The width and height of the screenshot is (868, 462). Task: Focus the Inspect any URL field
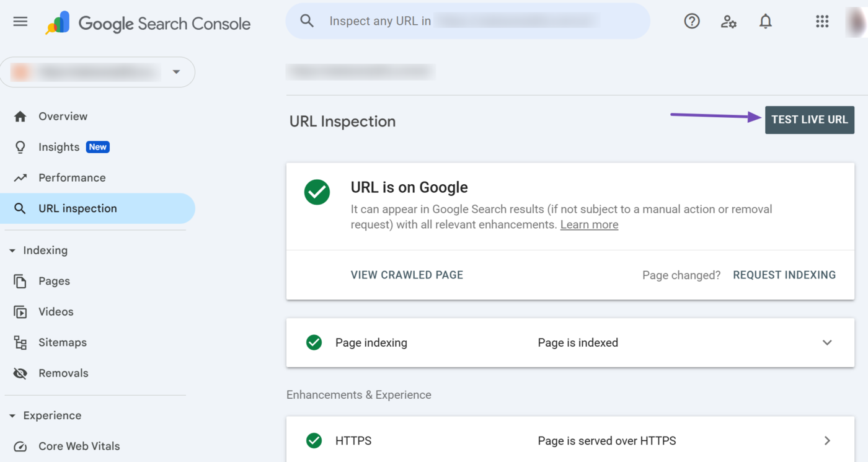[465, 21]
